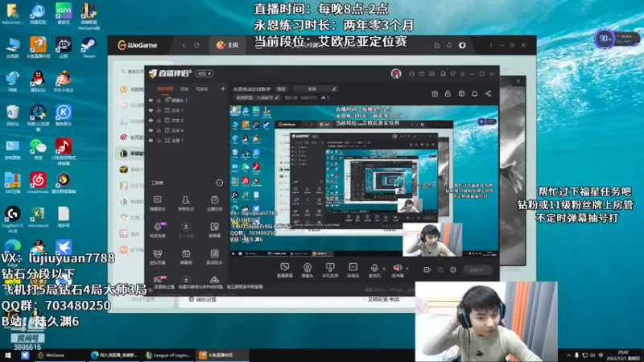Lock the 全屏 1 source
The image size is (644, 362).
(159, 140)
